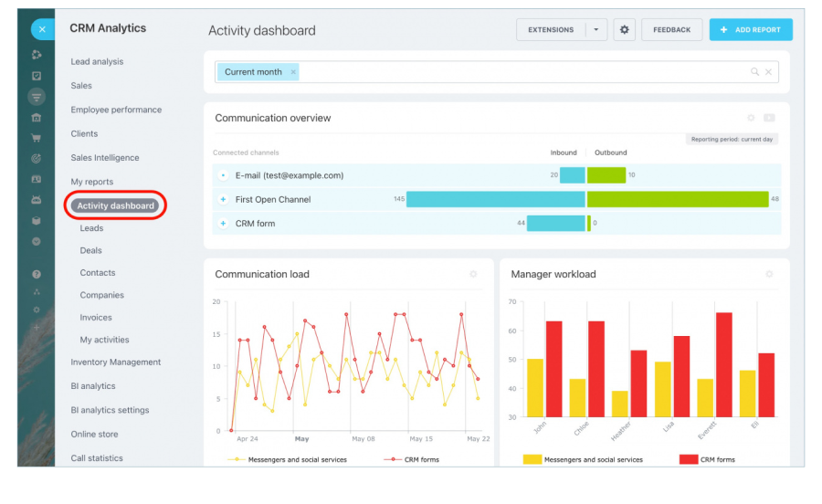822x504 pixels.
Task: Open Companies report in sidebar
Action: pyautogui.click(x=101, y=295)
